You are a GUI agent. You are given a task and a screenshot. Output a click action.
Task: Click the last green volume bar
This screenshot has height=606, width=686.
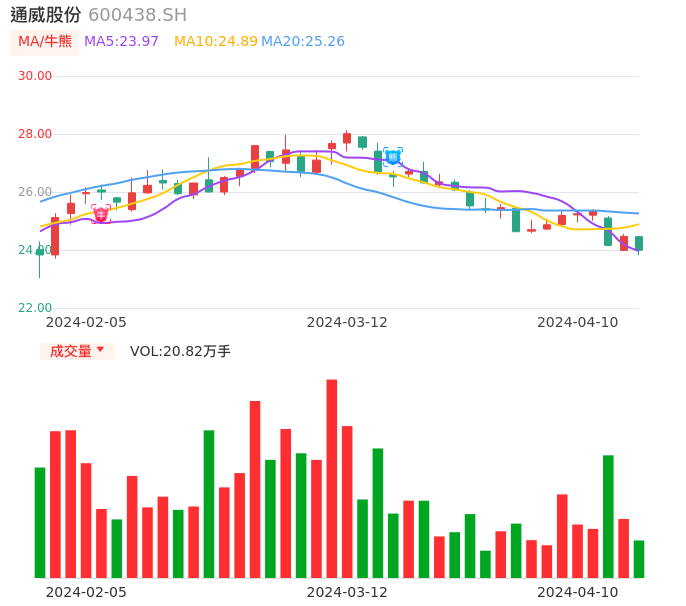pos(639,559)
